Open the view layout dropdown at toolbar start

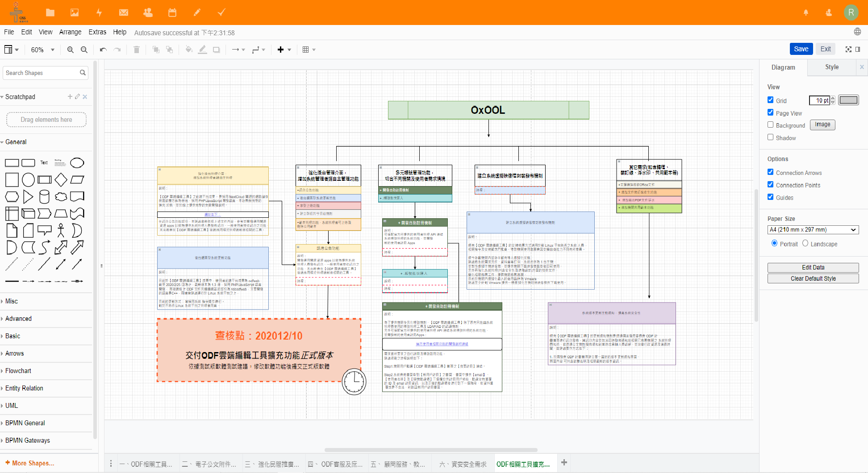coord(12,50)
